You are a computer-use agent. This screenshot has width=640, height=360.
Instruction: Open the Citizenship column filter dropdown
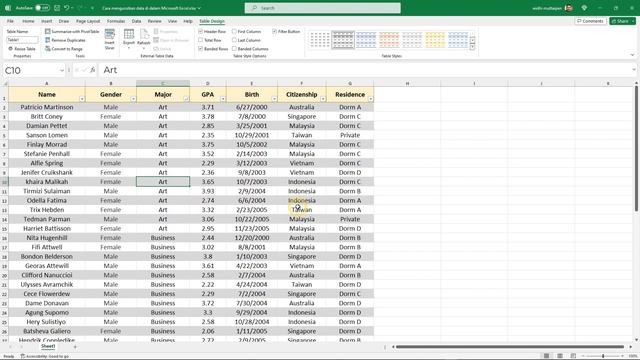coord(323,99)
